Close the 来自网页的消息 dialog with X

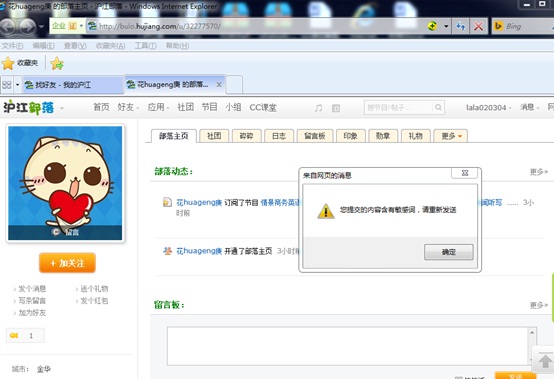point(465,173)
